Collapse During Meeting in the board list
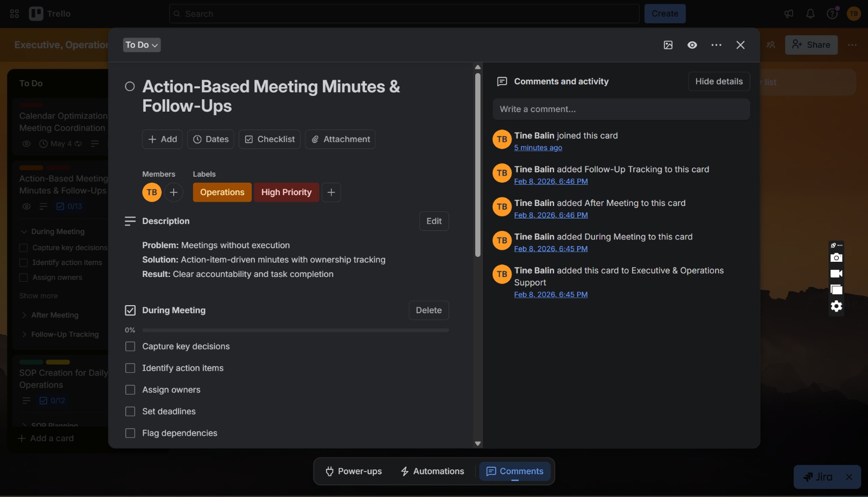Screen dimensions: 868x497 point(24,231)
